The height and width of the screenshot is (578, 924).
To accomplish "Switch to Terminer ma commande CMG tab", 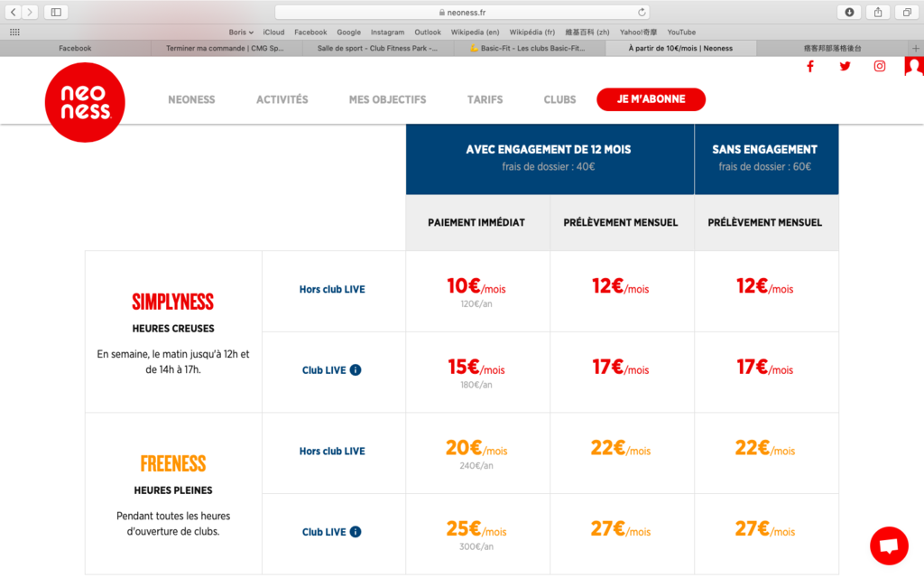I will (x=226, y=49).
